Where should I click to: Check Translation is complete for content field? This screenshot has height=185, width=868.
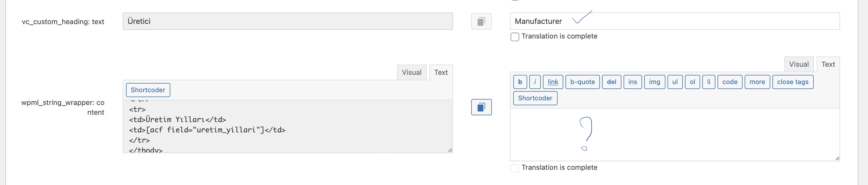point(515,168)
